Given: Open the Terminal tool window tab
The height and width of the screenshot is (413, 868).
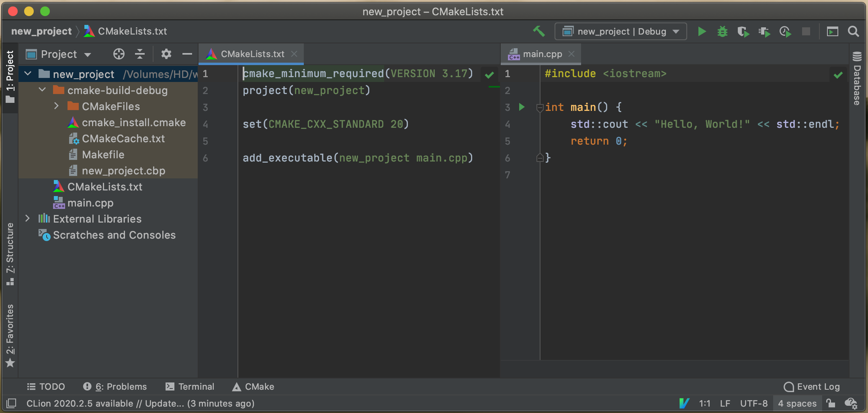Looking at the screenshot, I should 190,386.
